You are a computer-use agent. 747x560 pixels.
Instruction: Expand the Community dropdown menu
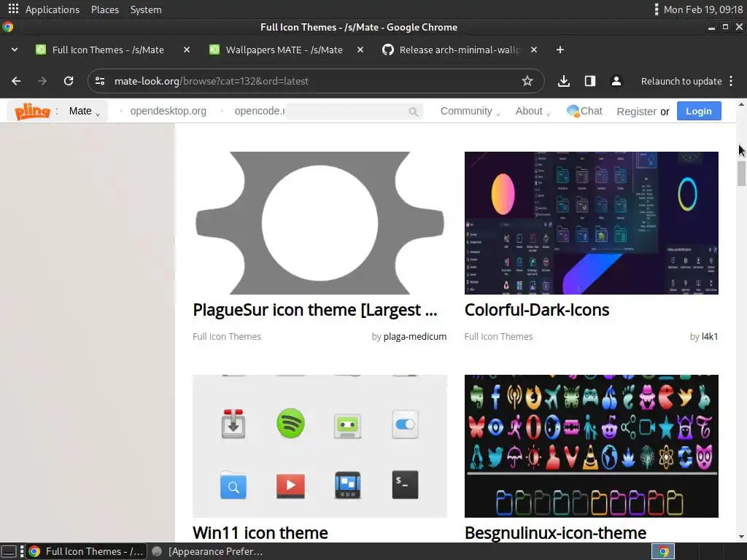(x=470, y=111)
